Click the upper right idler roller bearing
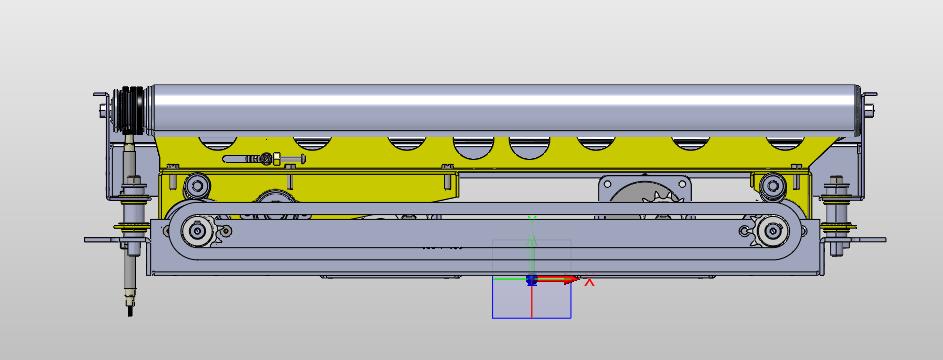The width and height of the screenshot is (943, 360). pos(772,186)
